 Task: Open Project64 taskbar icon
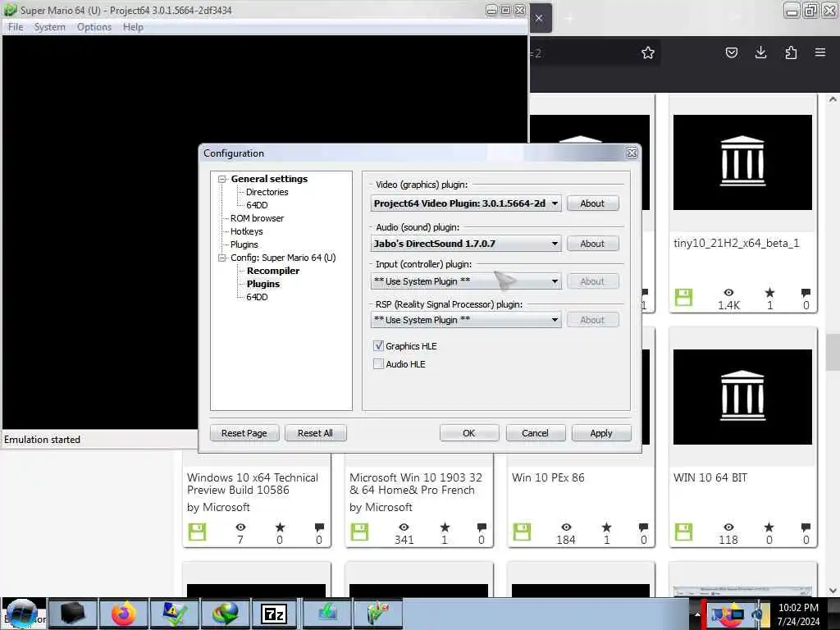(377, 614)
